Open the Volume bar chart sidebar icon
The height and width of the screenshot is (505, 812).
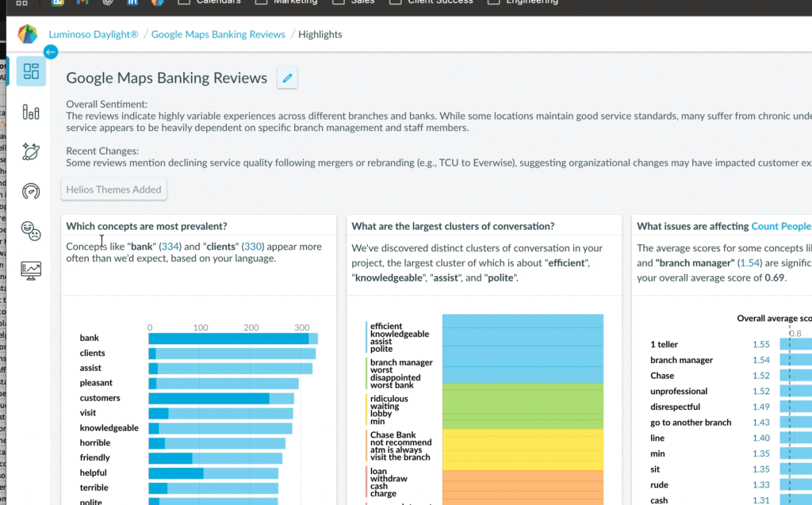coord(31,112)
